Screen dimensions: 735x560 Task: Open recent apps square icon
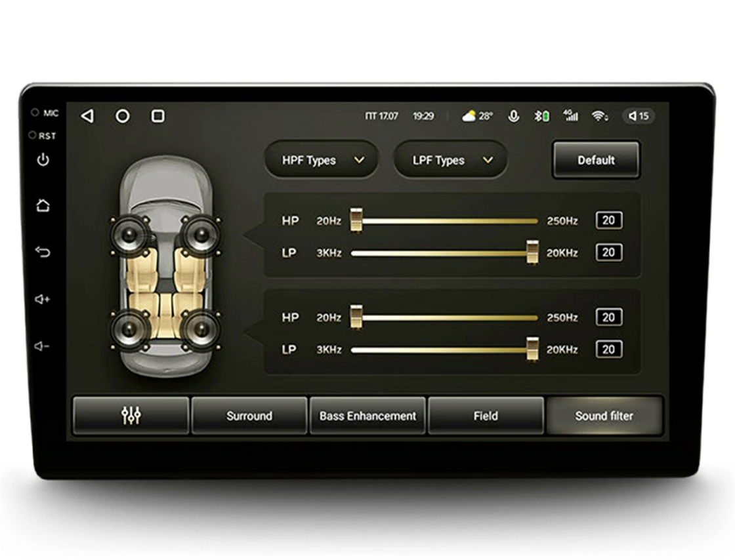[x=158, y=115]
